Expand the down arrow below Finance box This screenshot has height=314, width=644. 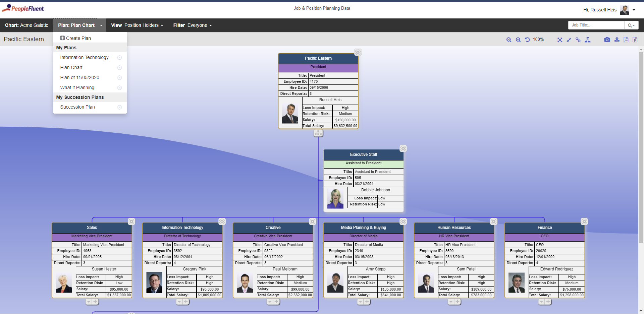pyautogui.click(x=541, y=302)
